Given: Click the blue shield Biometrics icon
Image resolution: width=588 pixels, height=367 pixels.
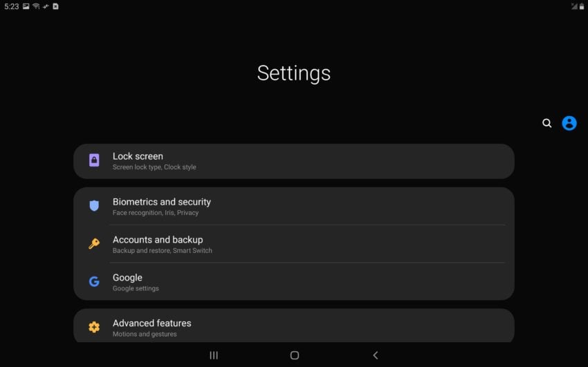Looking at the screenshot, I should point(94,205).
